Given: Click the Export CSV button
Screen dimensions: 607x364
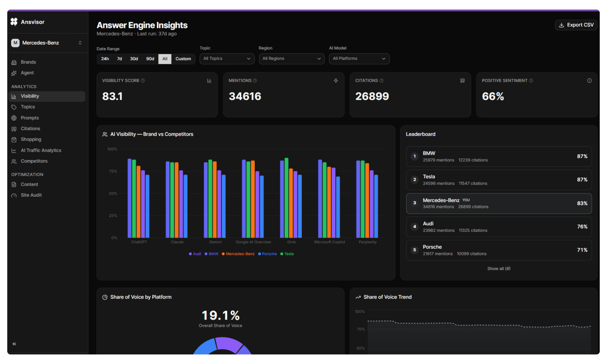Looking at the screenshot, I should [576, 25].
